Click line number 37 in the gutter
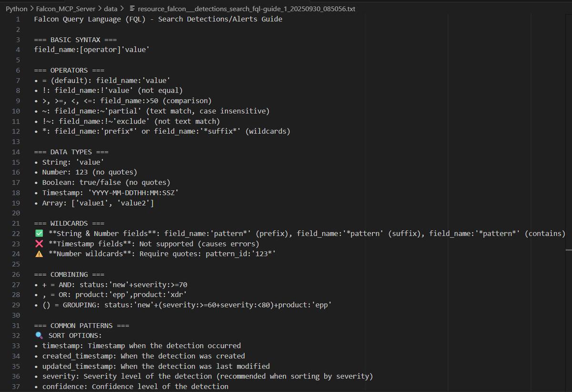The image size is (572, 392). pyautogui.click(x=16, y=386)
